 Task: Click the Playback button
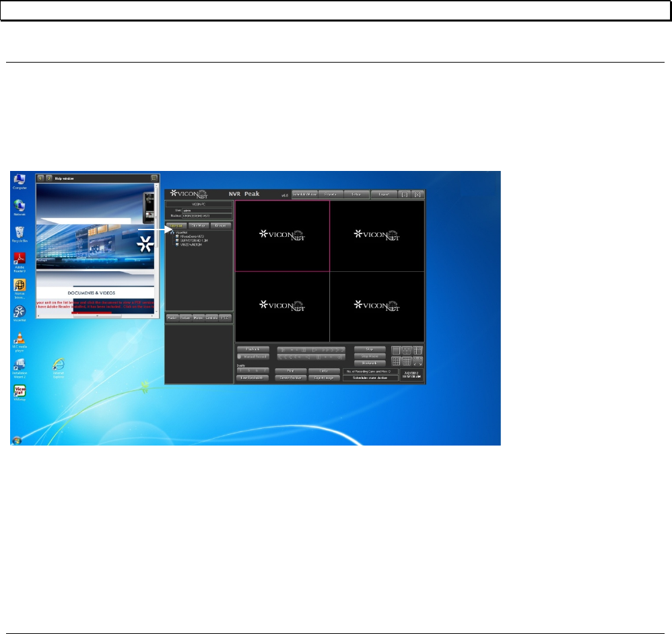(x=253, y=349)
